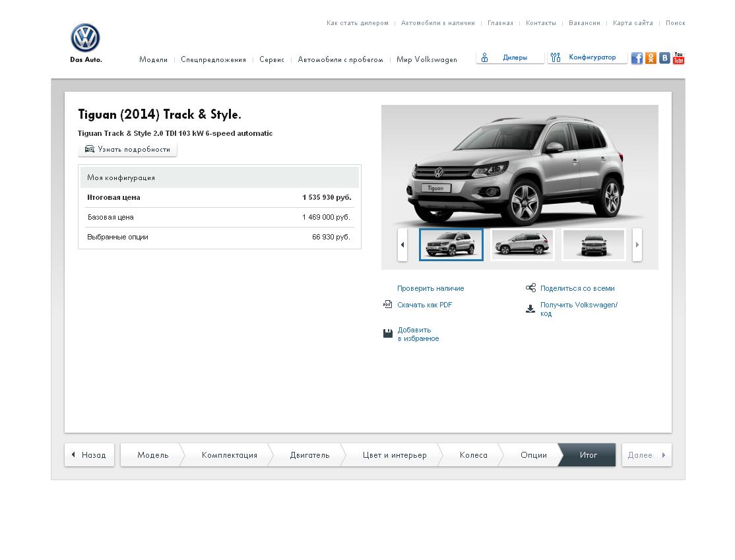Select the Колеса step tab

tap(473, 455)
